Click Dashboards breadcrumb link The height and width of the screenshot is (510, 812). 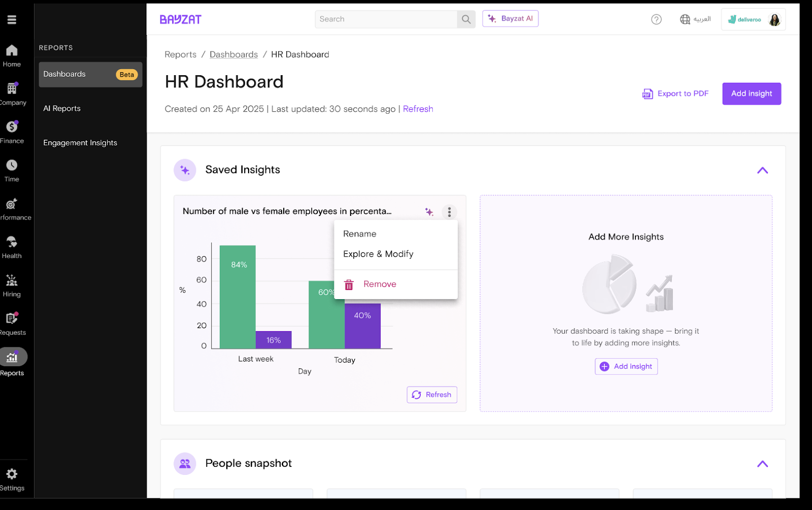(x=233, y=54)
